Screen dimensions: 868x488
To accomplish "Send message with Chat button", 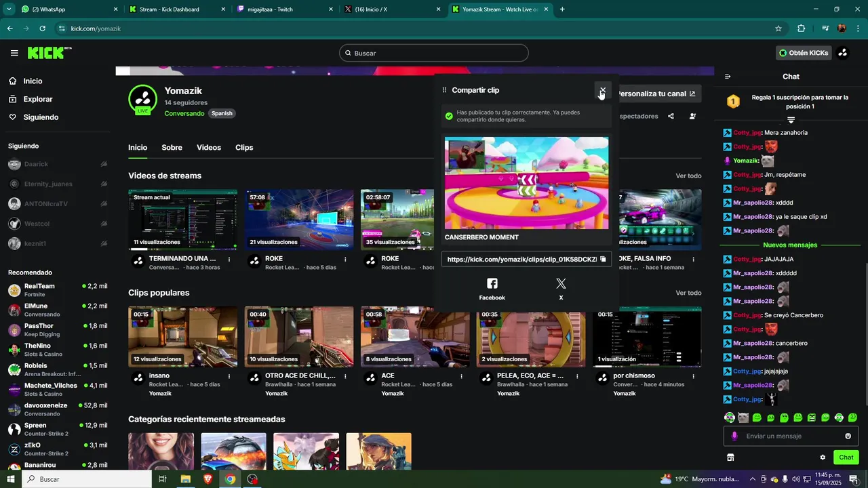I will click(x=846, y=457).
